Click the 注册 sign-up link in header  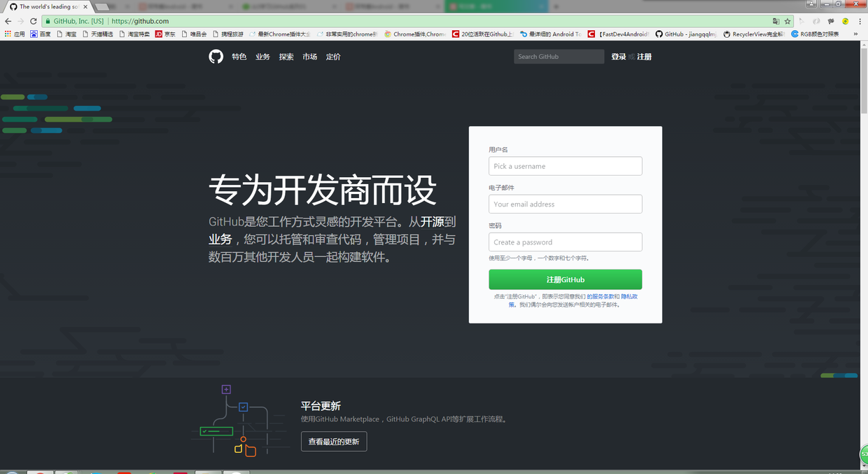coord(644,57)
